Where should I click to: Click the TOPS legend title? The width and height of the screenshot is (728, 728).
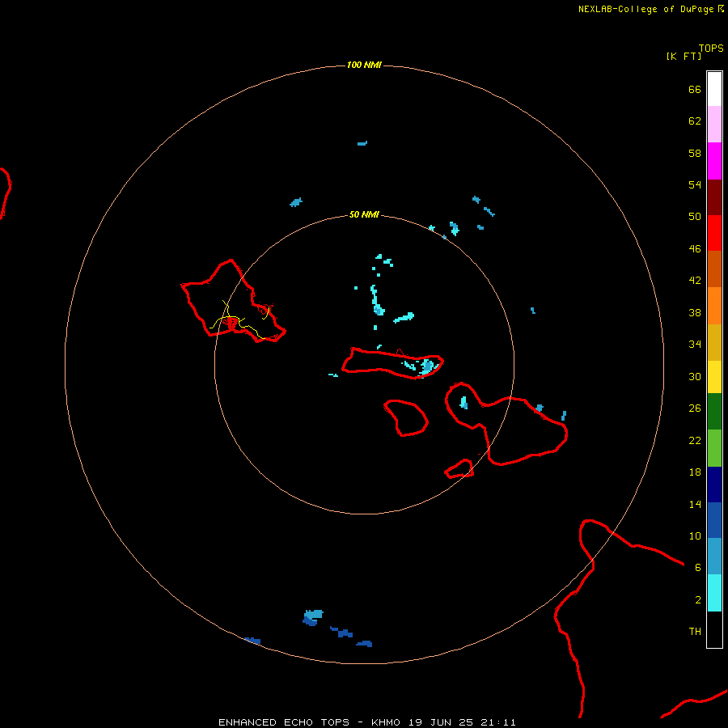coord(711,48)
